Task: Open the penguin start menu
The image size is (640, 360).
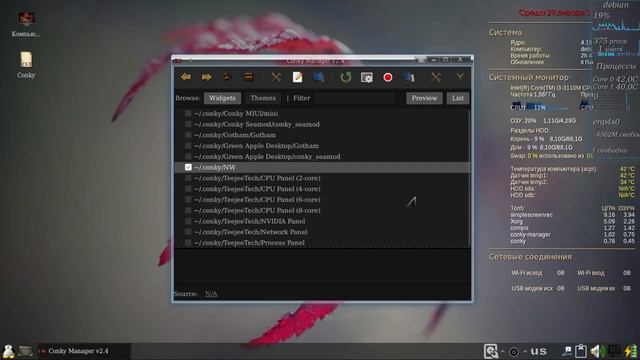Action: [9, 351]
